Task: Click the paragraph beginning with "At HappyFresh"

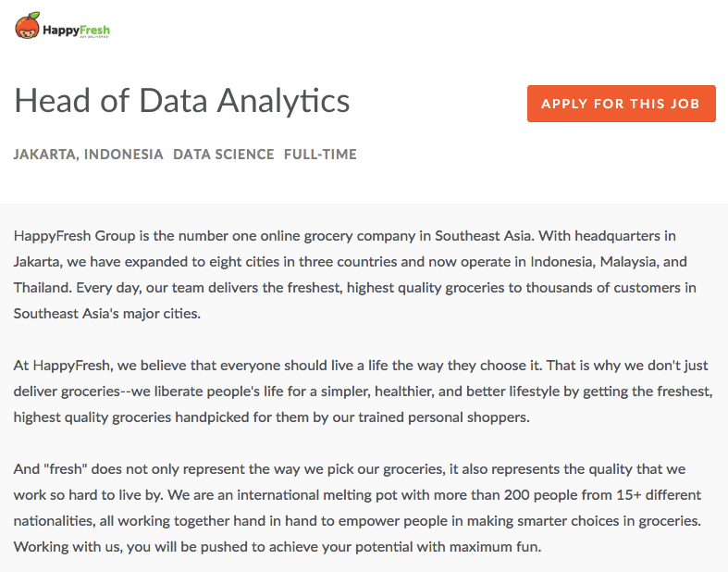Action: (363, 392)
